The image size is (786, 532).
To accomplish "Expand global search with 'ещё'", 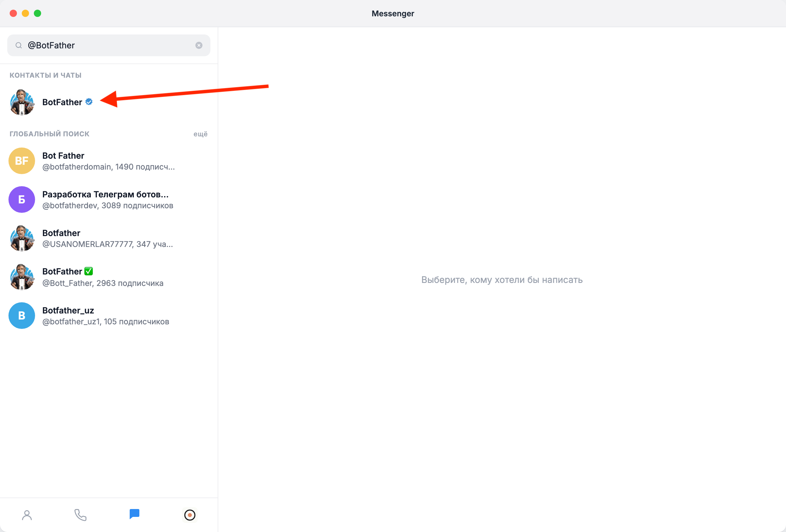I will [200, 134].
